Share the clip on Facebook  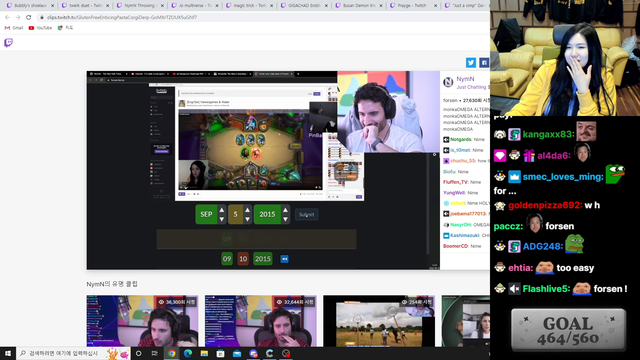(484, 62)
